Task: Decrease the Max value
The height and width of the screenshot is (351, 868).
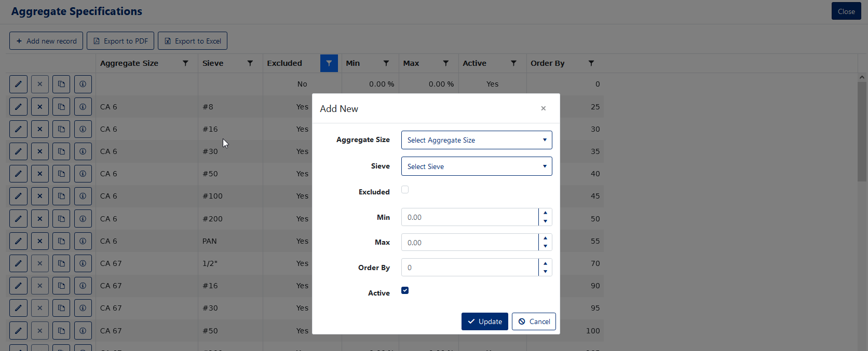Action: click(x=545, y=246)
